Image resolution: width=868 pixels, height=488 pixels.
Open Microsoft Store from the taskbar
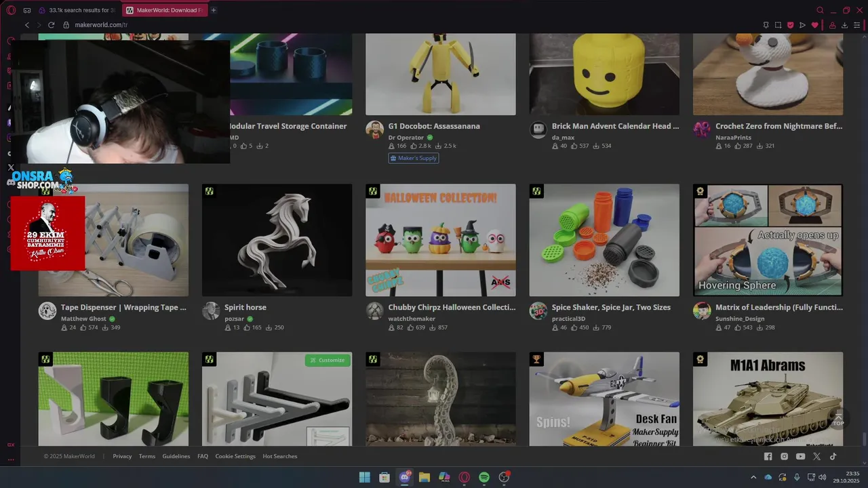click(384, 477)
